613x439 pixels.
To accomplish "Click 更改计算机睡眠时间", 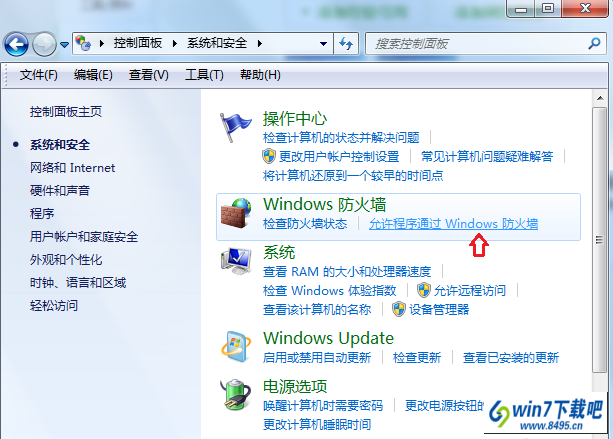I will [x=317, y=425].
